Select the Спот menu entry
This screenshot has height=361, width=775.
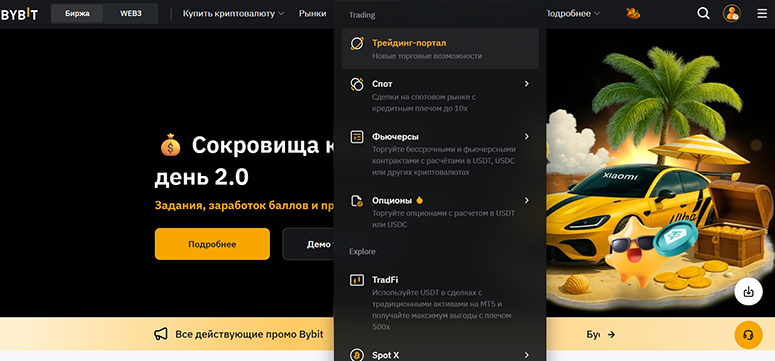point(440,95)
